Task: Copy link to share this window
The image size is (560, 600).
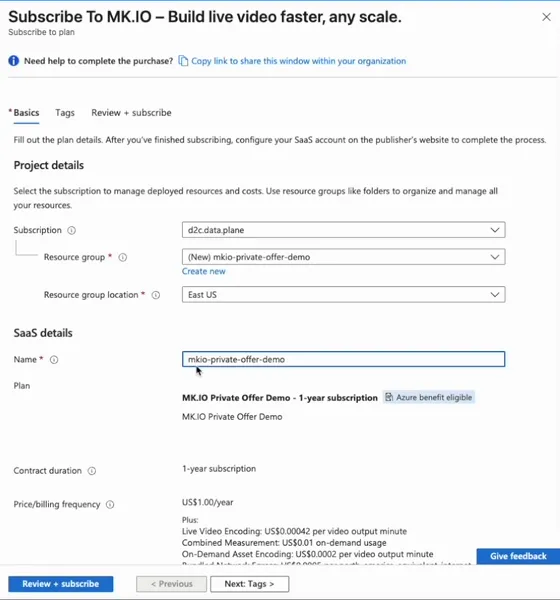Action: tap(299, 61)
